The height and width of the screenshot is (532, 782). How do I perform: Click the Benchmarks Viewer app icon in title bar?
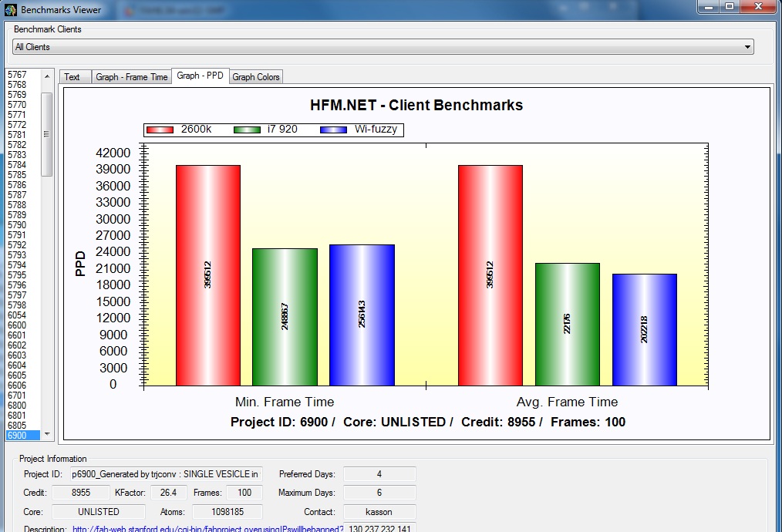[10, 10]
